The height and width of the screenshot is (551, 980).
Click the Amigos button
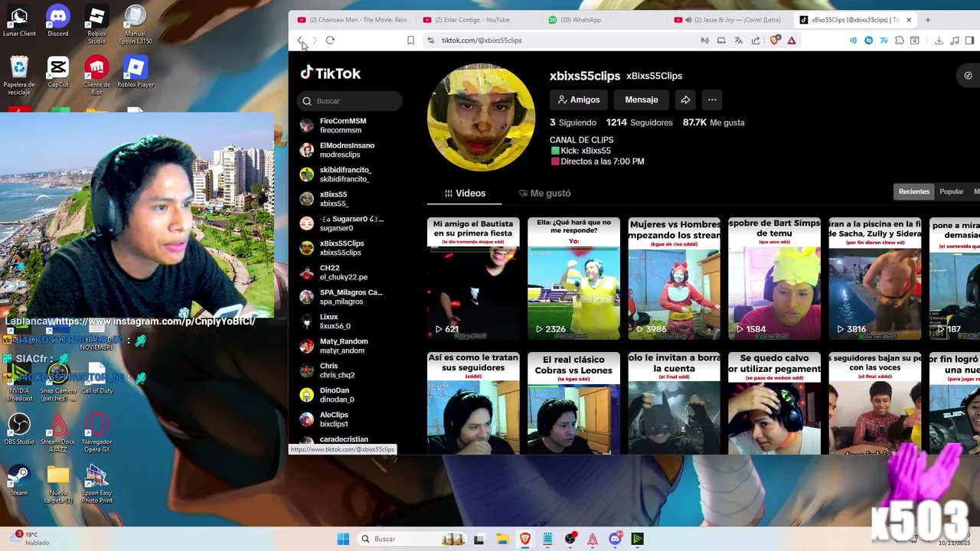579,99
